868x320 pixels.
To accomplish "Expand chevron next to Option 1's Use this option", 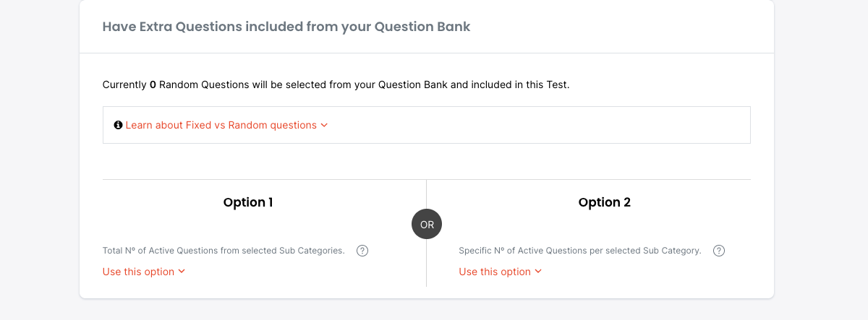I will point(182,272).
